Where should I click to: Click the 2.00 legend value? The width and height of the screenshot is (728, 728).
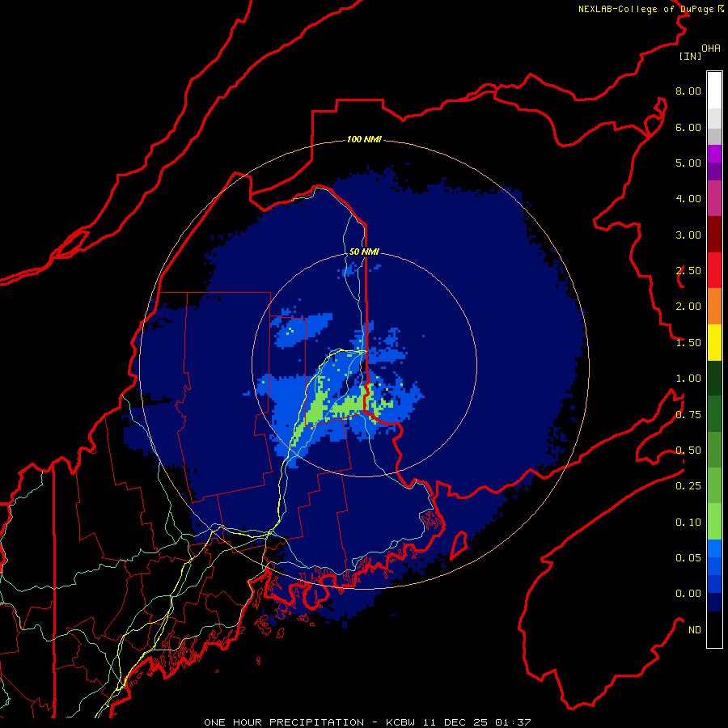pyautogui.click(x=688, y=307)
